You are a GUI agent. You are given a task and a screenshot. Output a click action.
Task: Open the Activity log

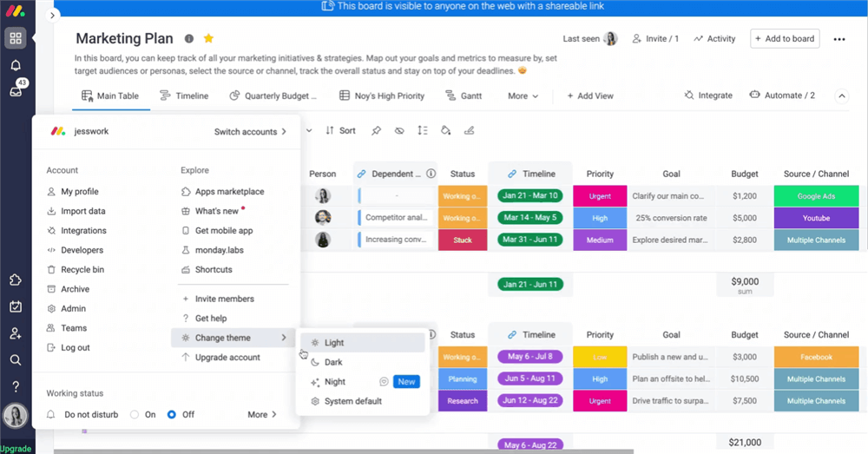pos(714,39)
